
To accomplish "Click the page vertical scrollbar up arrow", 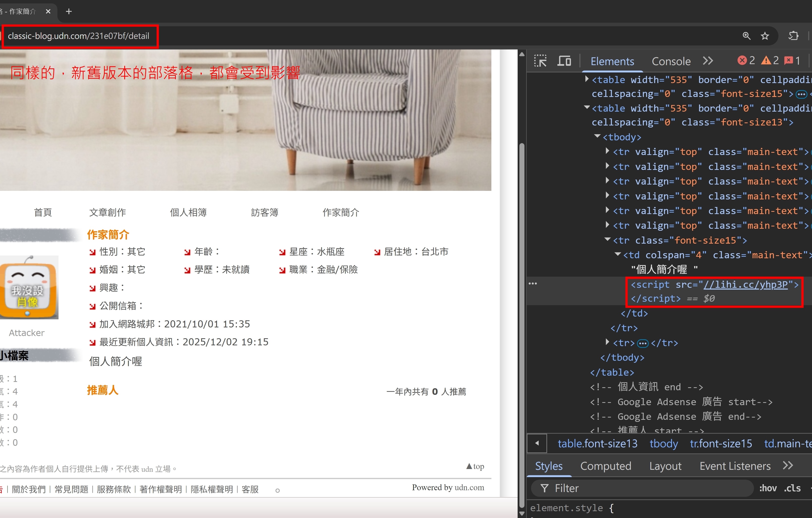I will 522,54.
